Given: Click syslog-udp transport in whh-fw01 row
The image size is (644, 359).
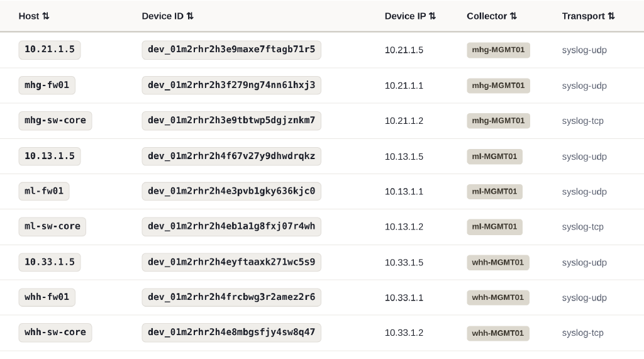Looking at the screenshot, I should 584,298.
